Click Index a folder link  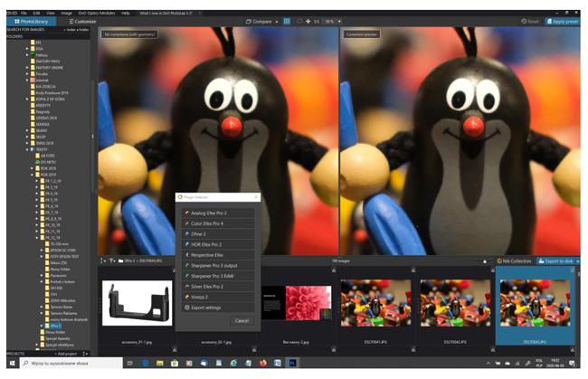(76, 30)
